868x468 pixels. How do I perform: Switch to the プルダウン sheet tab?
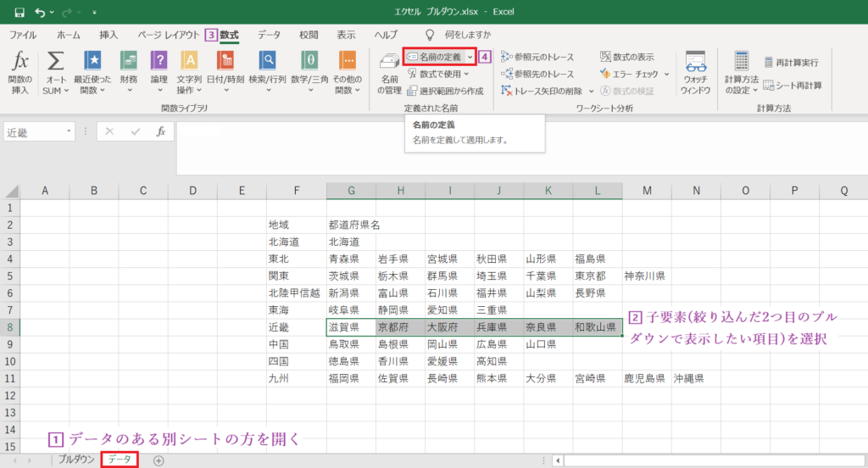pyautogui.click(x=76, y=459)
